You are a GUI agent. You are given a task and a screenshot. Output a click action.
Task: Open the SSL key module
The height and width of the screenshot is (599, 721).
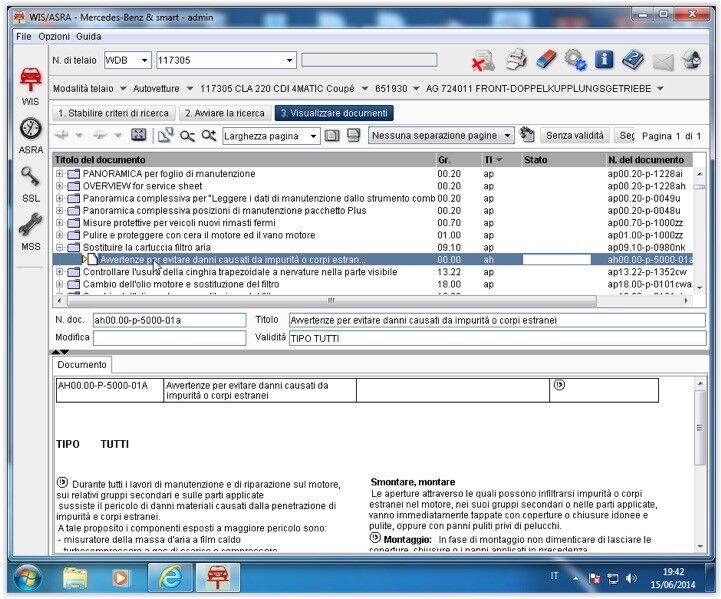click(30, 185)
